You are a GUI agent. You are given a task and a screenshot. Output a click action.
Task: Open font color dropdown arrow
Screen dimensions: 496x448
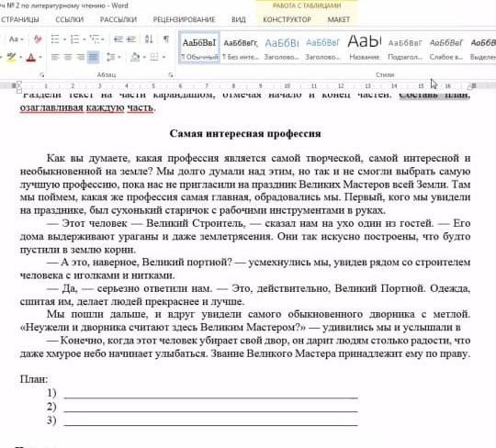[x=40, y=58]
